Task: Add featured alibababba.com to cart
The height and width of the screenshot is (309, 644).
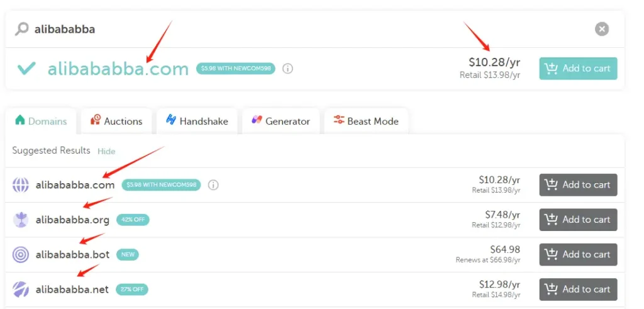Action: [x=578, y=69]
